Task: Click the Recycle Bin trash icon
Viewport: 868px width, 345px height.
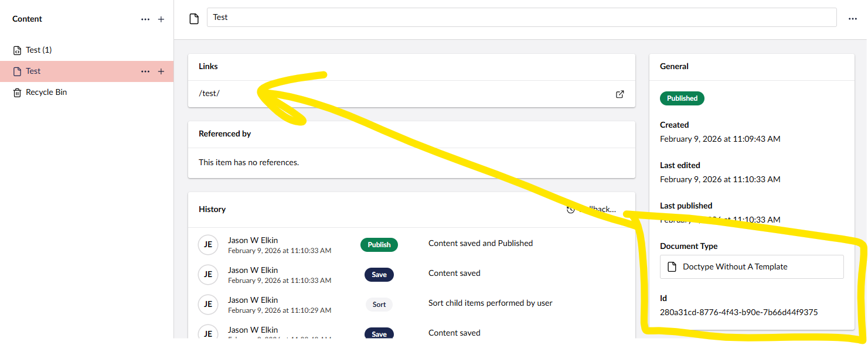Action: (18, 93)
